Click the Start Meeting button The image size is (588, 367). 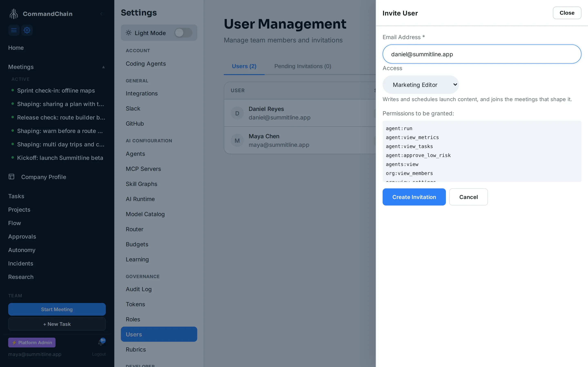pos(57,309)
